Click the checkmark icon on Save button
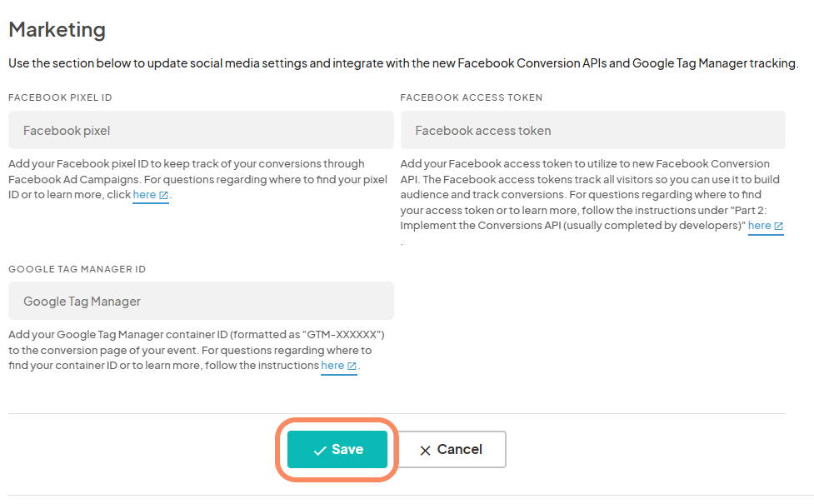 tap(320, 451)
